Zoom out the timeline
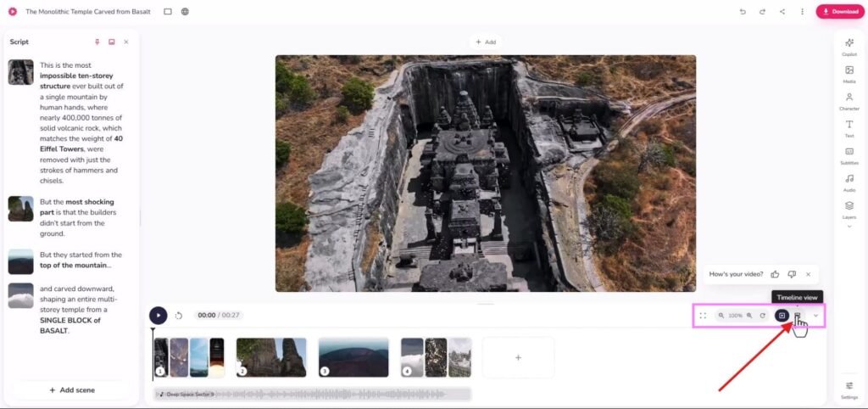This screenshot has width=868, height=409. click(x=721, y=316)
